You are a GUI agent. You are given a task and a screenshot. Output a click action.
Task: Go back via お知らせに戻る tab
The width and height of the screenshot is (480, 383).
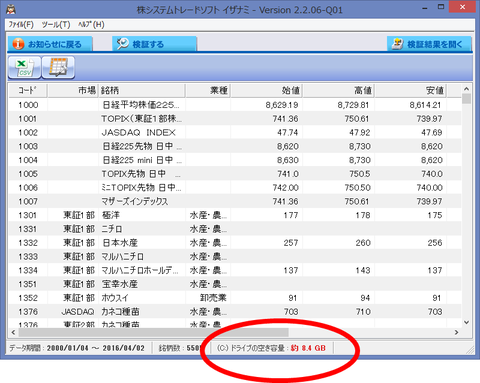[x=49, y=44]
